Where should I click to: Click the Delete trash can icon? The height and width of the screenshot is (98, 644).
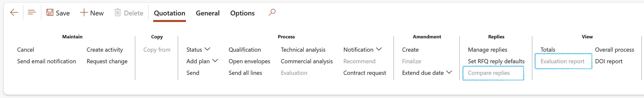(x=117, y=13)
